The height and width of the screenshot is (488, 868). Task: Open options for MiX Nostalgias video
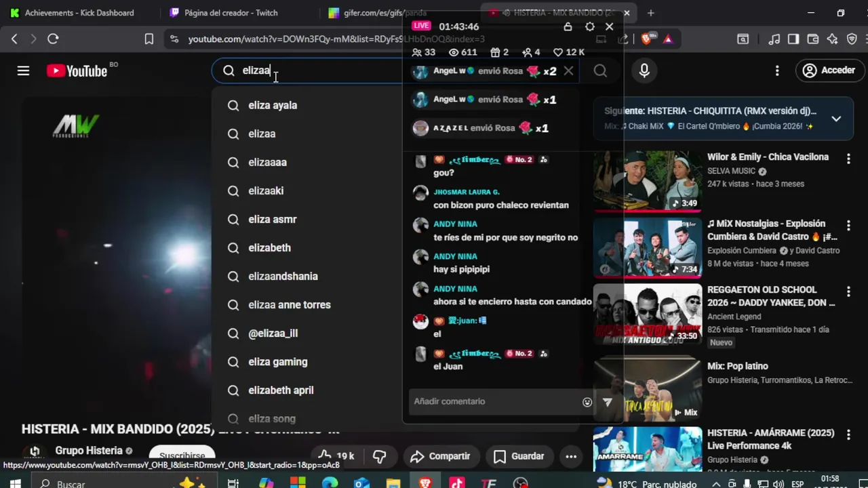[x=848, y=225]
